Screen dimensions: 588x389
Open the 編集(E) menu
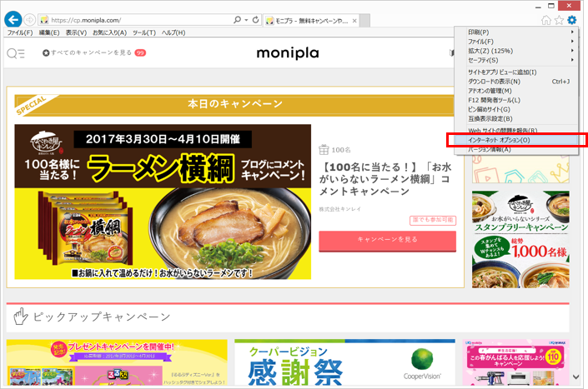pos(49,32)
